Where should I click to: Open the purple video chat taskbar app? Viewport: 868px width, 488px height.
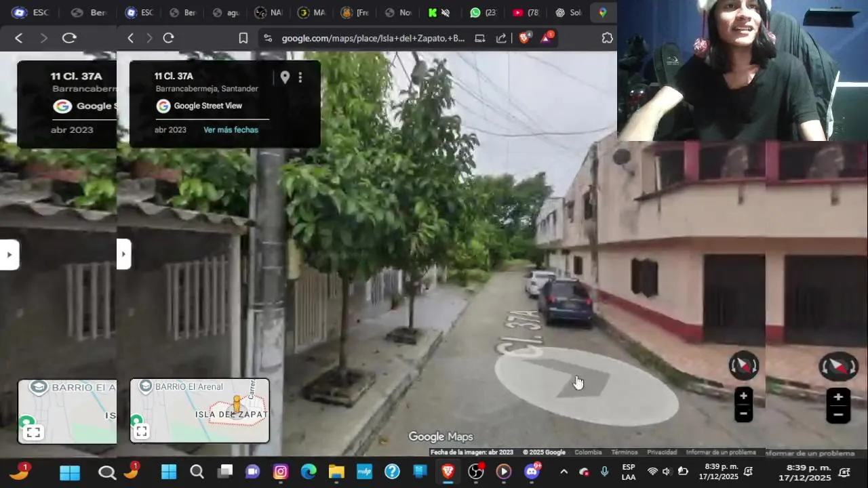pyautogui.click(x=252, y=472)
